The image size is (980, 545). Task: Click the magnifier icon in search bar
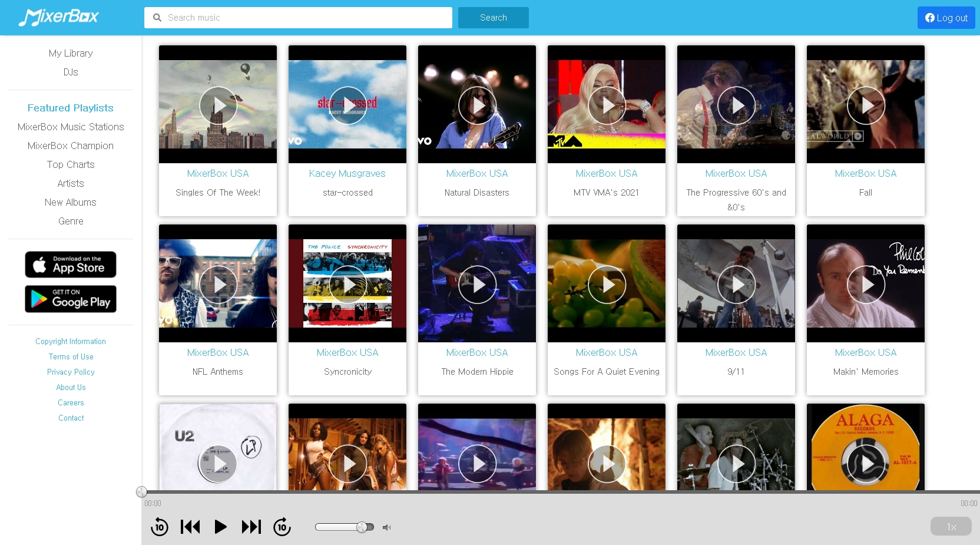click(x=157, y=18)
